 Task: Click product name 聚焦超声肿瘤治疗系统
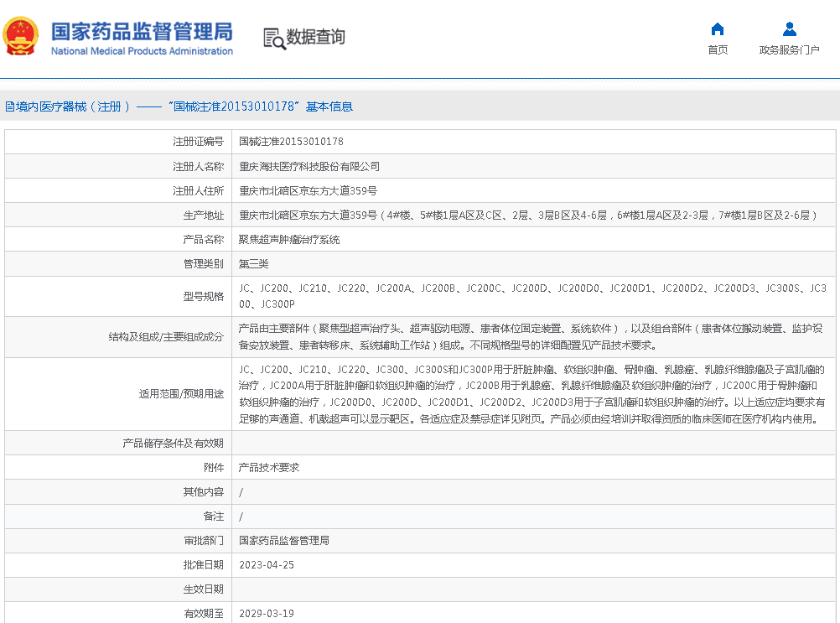(x=289, y=239)
